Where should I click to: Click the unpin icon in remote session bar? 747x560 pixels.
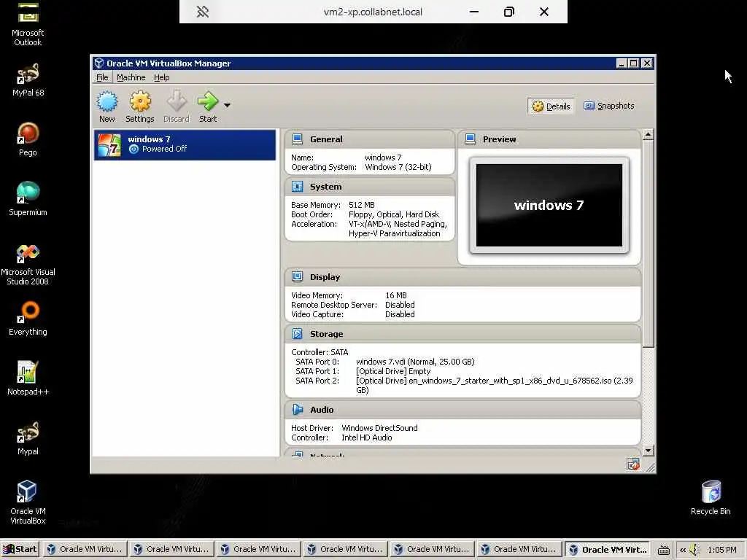[x=203, y=12]
